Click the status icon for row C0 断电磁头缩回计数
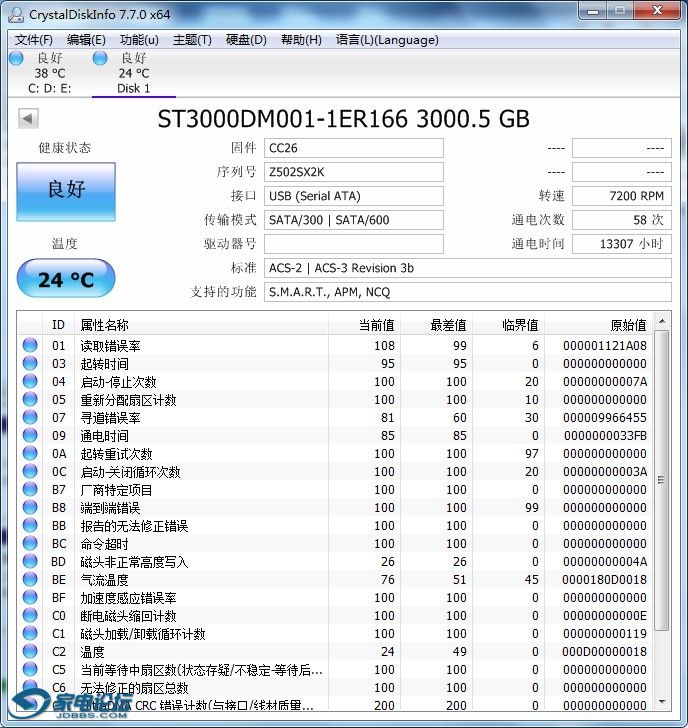688x728 pixels. coord(30,615)
